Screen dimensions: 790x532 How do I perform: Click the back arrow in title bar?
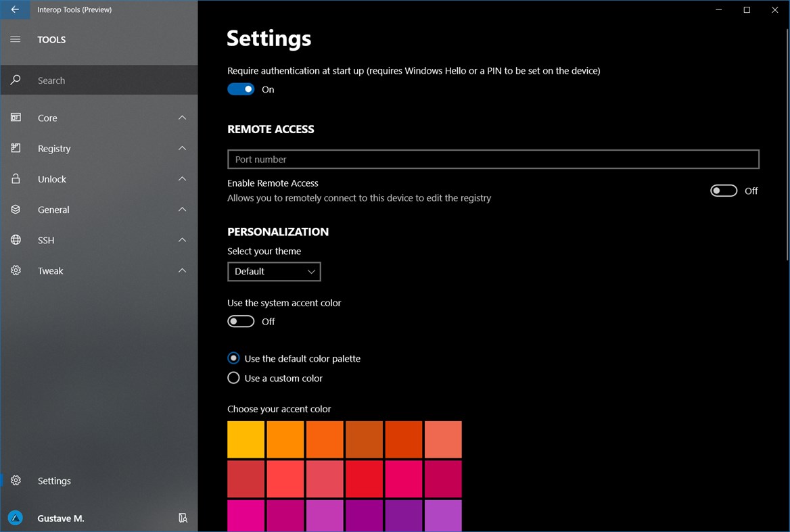click(15, 9)
